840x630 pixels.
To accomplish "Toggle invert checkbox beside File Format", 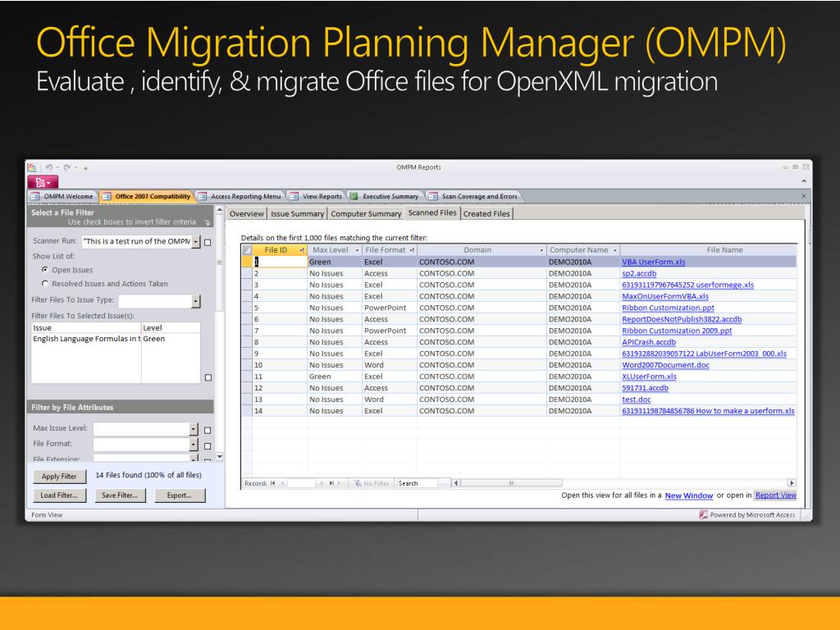I will 208,445.
